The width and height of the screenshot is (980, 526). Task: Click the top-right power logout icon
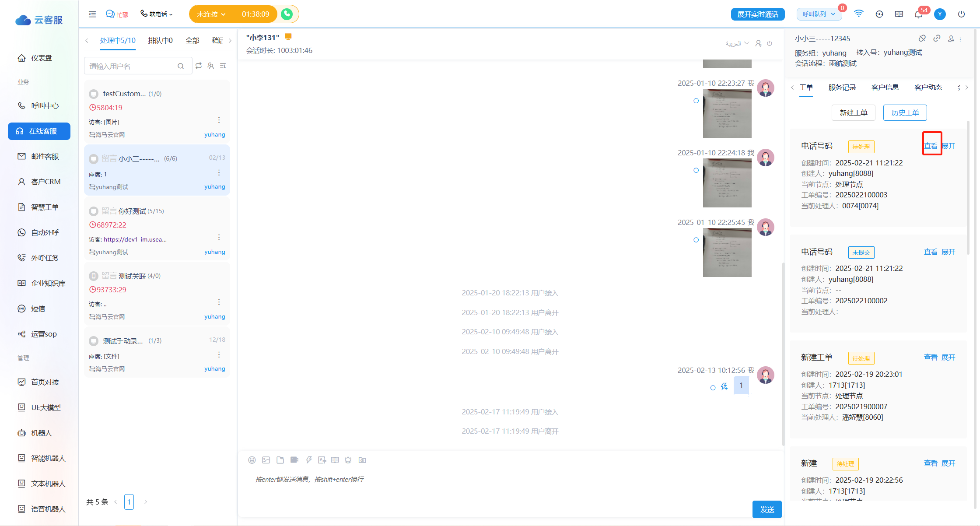click(x=961, y=14)
